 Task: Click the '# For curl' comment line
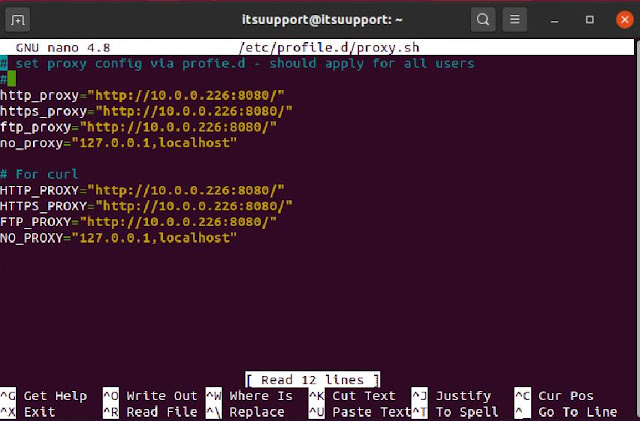tap(39, 174)
